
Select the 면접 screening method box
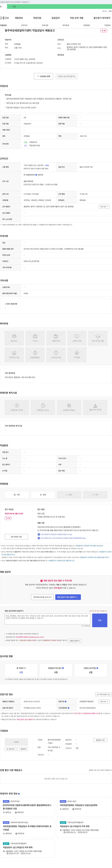(x=43, y=495)
